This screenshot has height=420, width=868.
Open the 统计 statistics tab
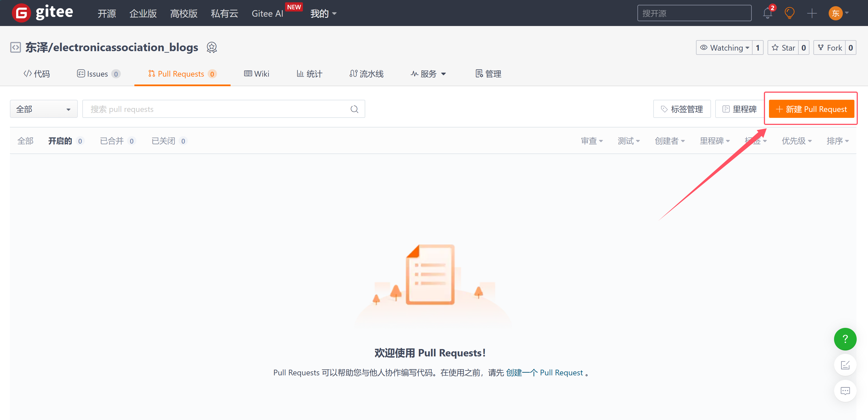click(x=310, y=74)
